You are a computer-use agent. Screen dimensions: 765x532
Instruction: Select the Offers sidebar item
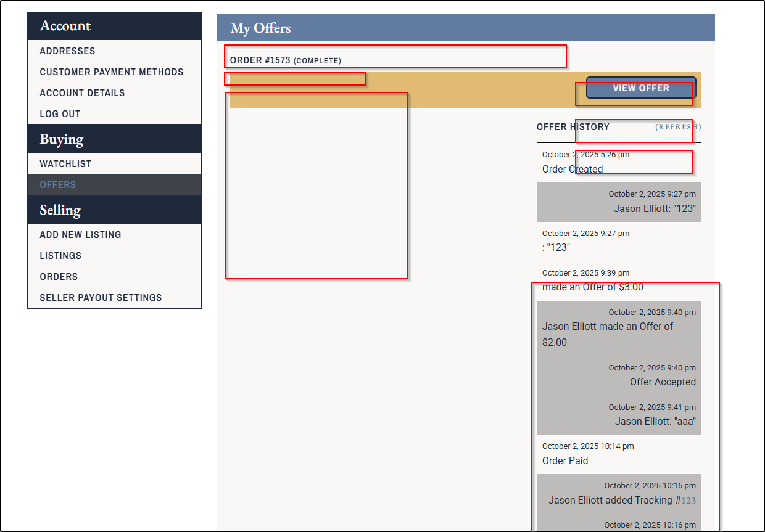(x=58, y=185)
